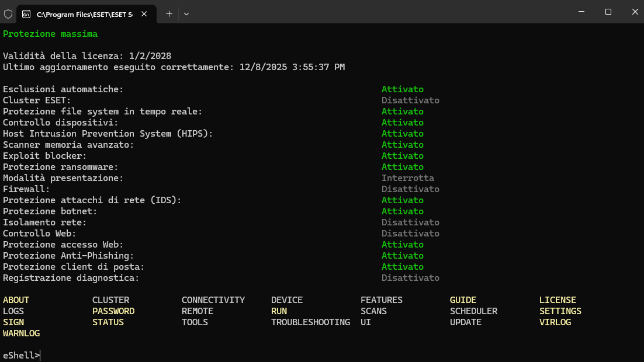Click the SCHEDULER command text
Image resolution: width=644 pixels, height=362 pixels.
(473, 311)
